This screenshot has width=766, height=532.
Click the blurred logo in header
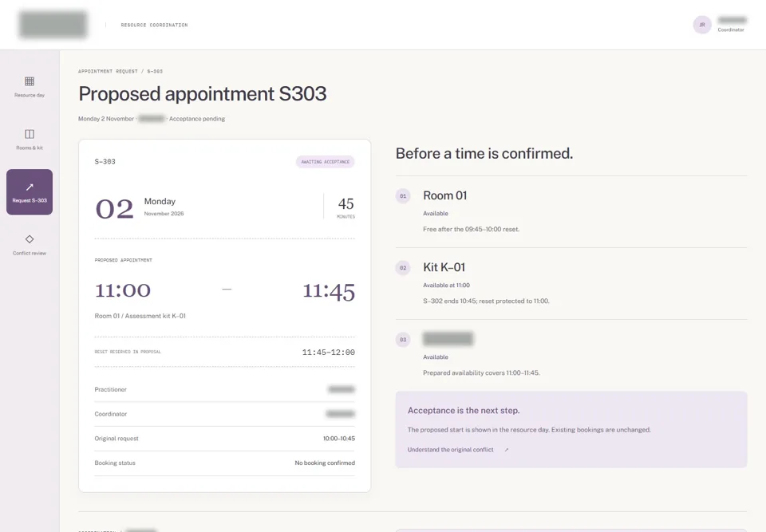tap(53, 25)
